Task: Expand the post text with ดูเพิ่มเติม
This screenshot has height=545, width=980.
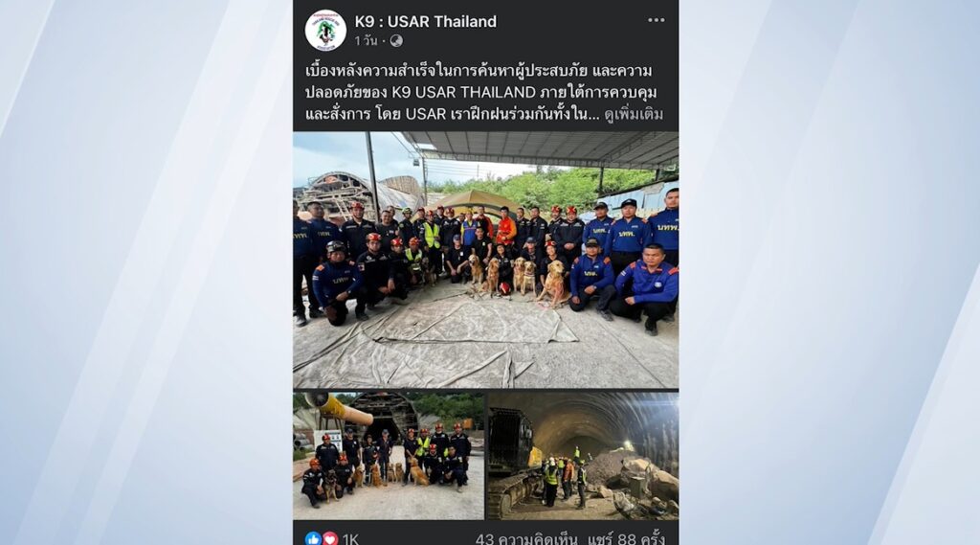Action: 634,115
